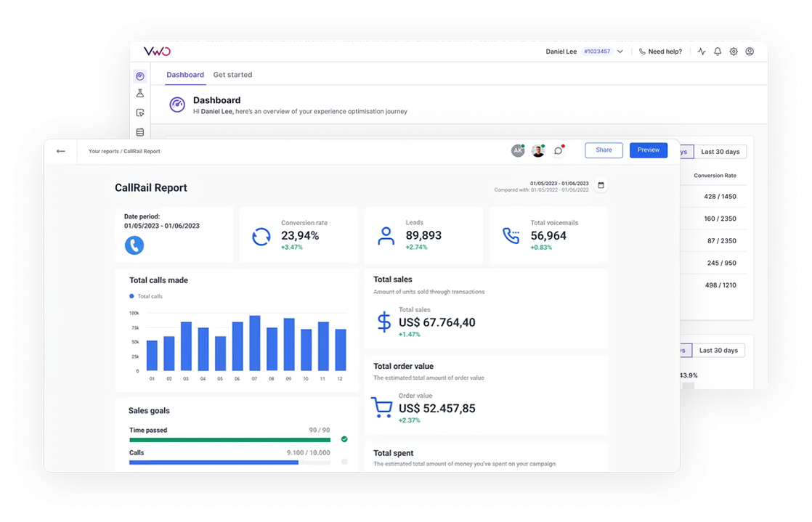
Task: Click the chart bar for month 12
Action: coord(340,349)
